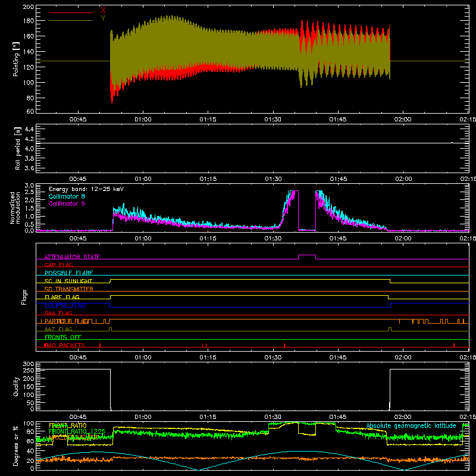476x476 pixels.
Task: Click the BAD_PACKETS flag label
Action: tap(64, 345)
